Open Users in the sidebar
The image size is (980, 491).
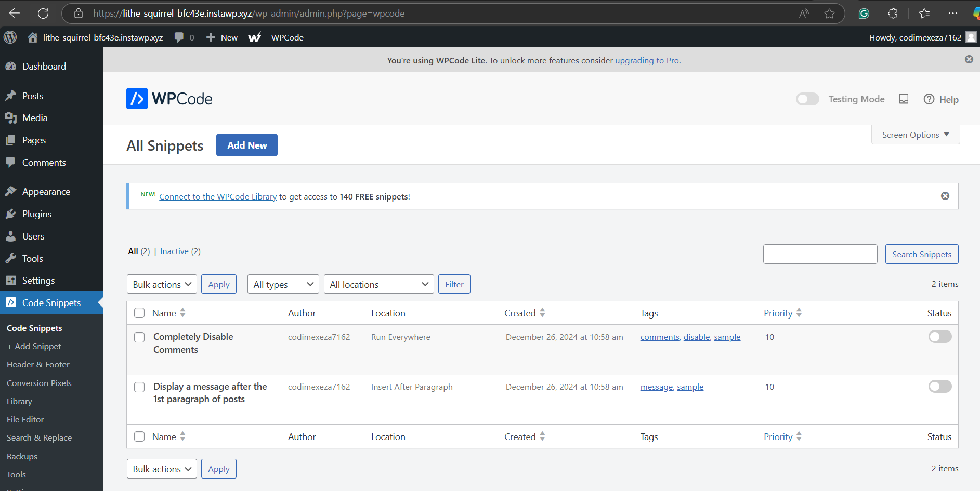33,236
